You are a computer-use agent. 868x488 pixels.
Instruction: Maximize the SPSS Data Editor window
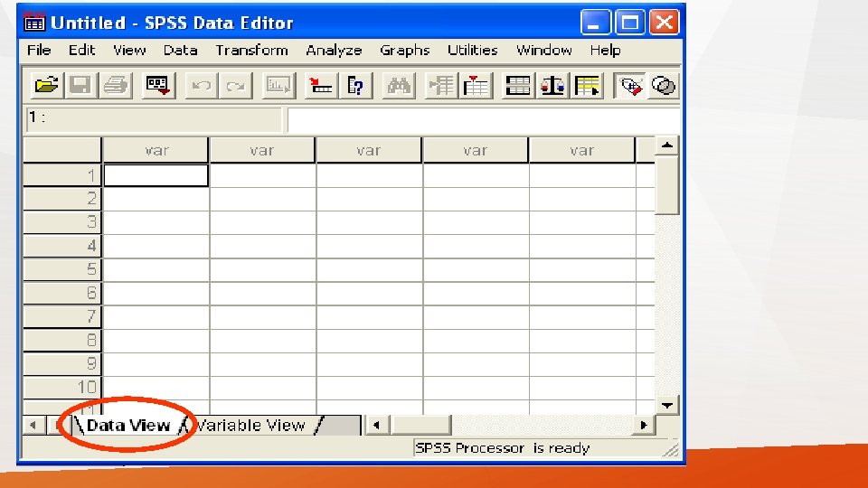click(x=629, y=23)
